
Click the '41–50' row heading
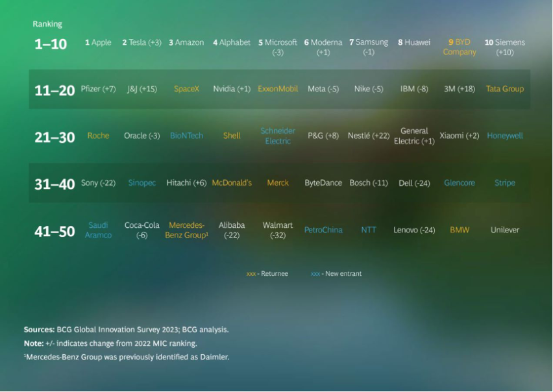[55, 232]
